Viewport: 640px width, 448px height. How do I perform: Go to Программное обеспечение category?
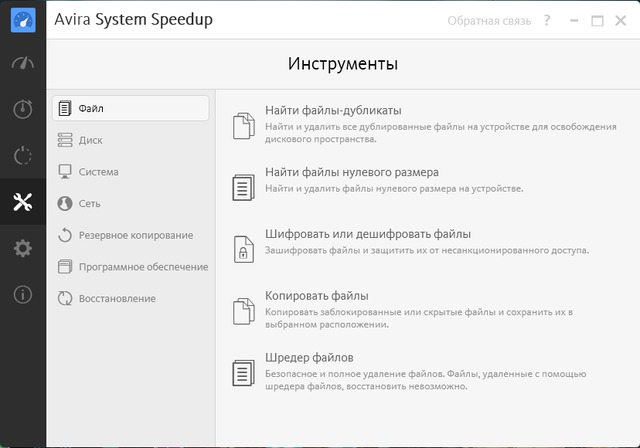[x=142, y=267]
